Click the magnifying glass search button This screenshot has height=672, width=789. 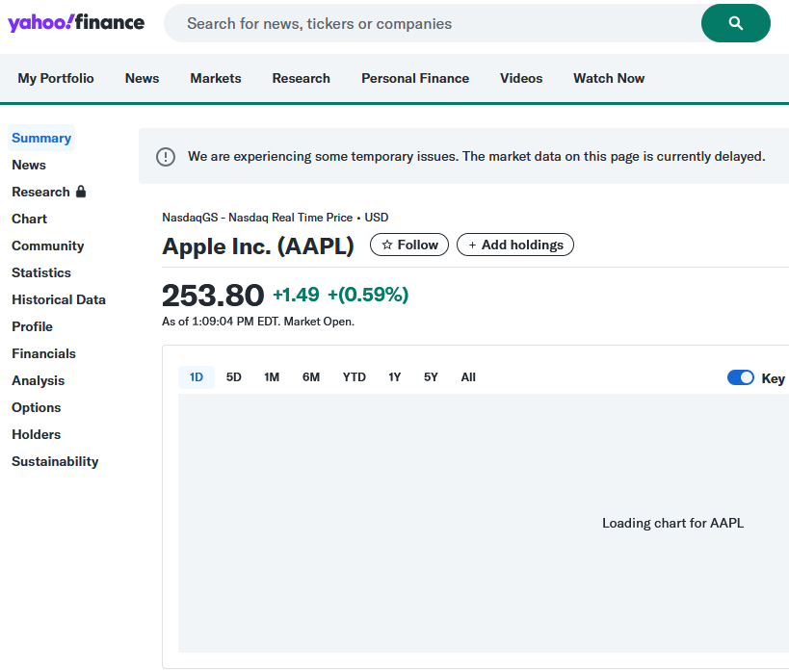[735, 23]
